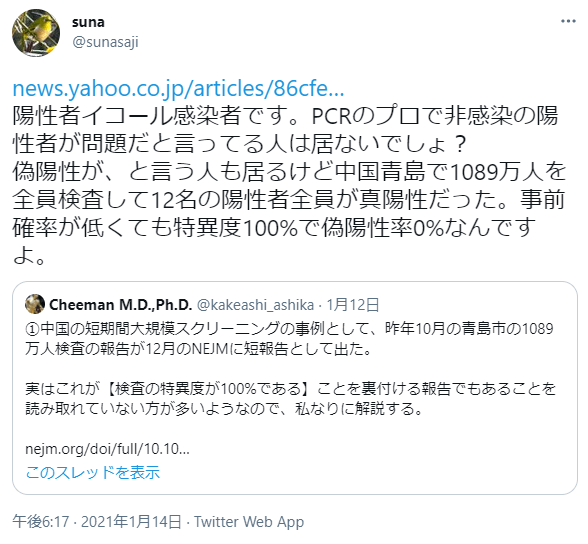Viewport: 588px width, 544px height.
Task: Open the tweet's three-dot more menu
Action: (x=568, y=21)
